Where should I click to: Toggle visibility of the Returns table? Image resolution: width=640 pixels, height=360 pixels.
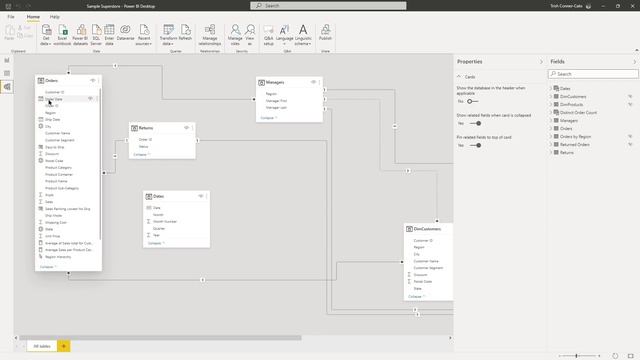point(187,128)
